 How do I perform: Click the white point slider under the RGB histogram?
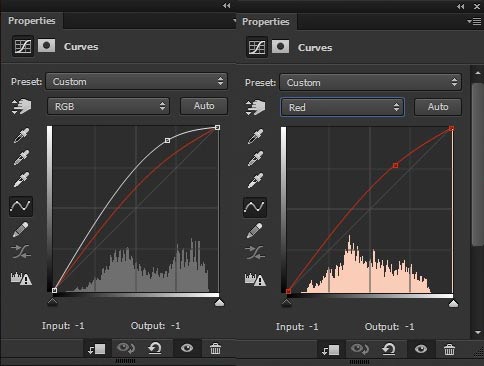tap(219, 302)
